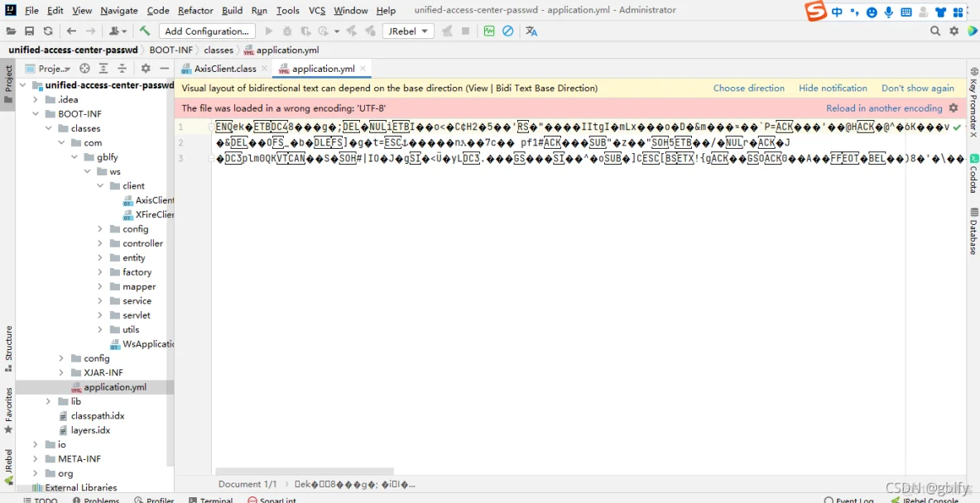Click the Save All toolbar icon
Image resolution: width=980 pixels, height=503 pixels.
(29, 31)
